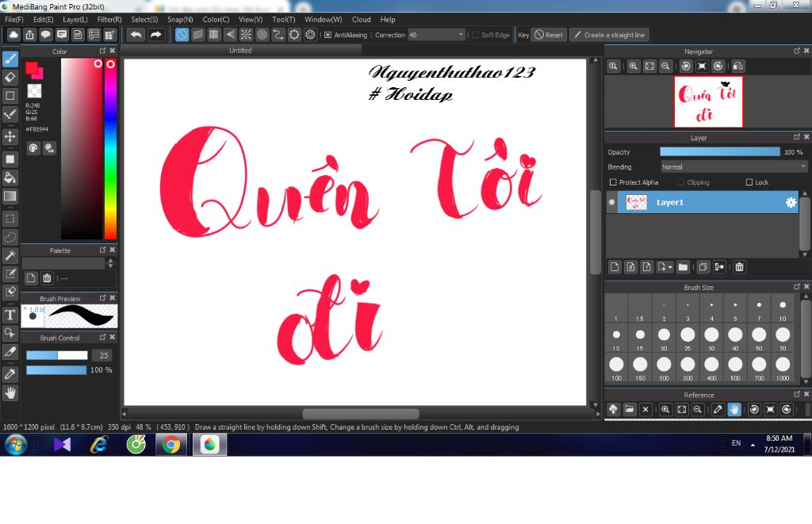Hide Layer1 using its visibility dot
Viewport: 812px width, 524px height.
click(611, 202)
